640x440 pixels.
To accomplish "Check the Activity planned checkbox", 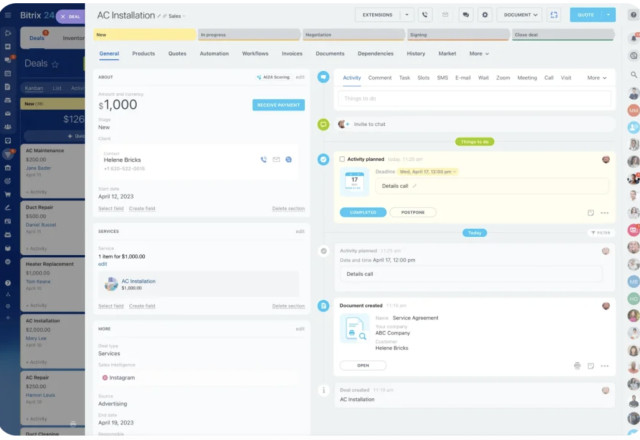I will (342, 159).
